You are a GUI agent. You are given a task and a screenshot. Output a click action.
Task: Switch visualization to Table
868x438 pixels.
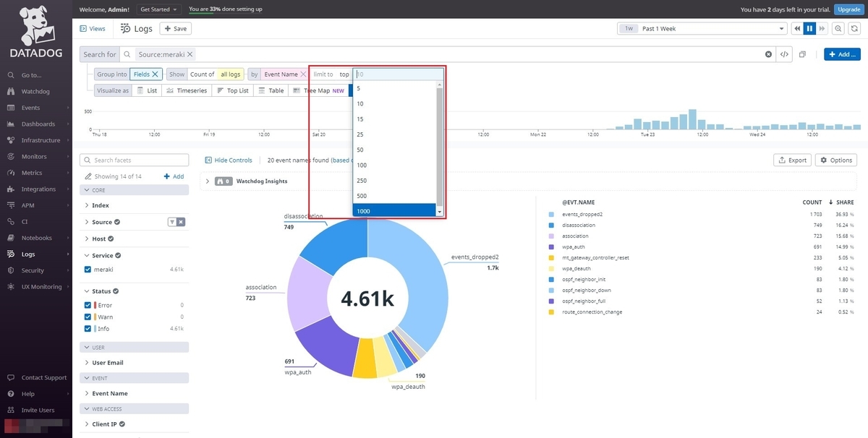(271, 90)
